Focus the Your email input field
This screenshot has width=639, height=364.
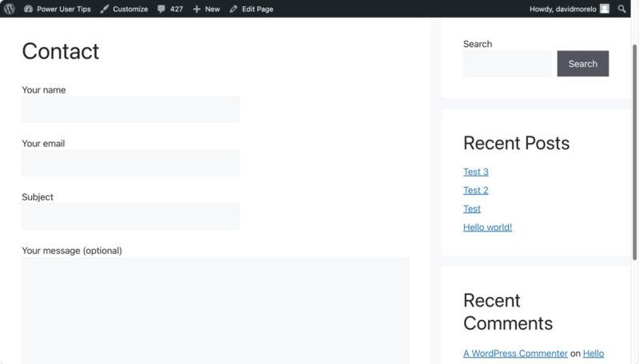130,163
